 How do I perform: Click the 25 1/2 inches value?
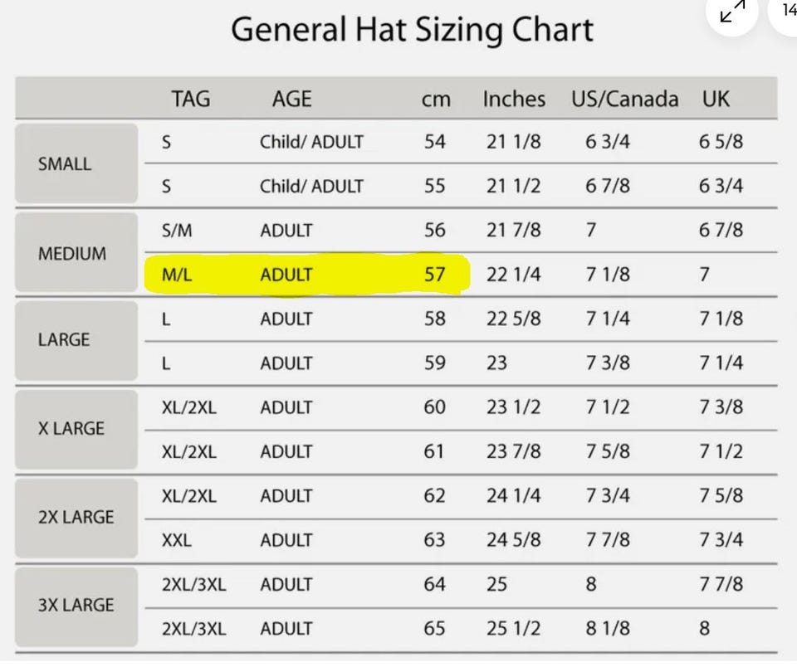point(514,628)
